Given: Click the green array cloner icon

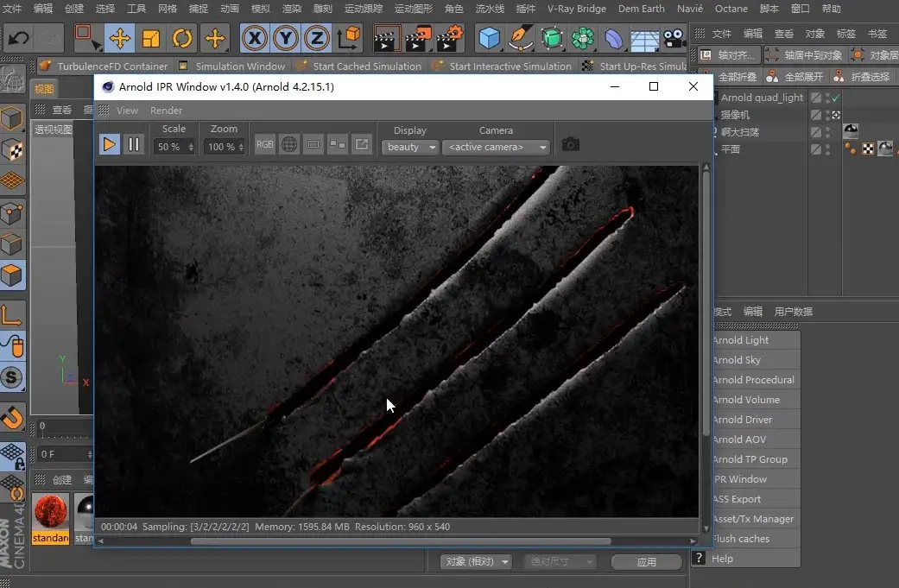Looking at the screenshot, I should click(583, 38).
